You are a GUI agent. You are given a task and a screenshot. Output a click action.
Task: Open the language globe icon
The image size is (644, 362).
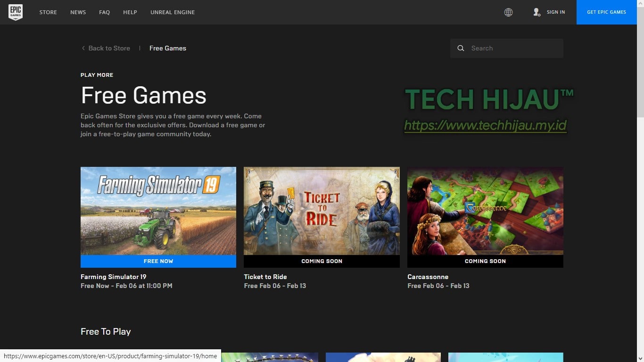coord(508,12)
